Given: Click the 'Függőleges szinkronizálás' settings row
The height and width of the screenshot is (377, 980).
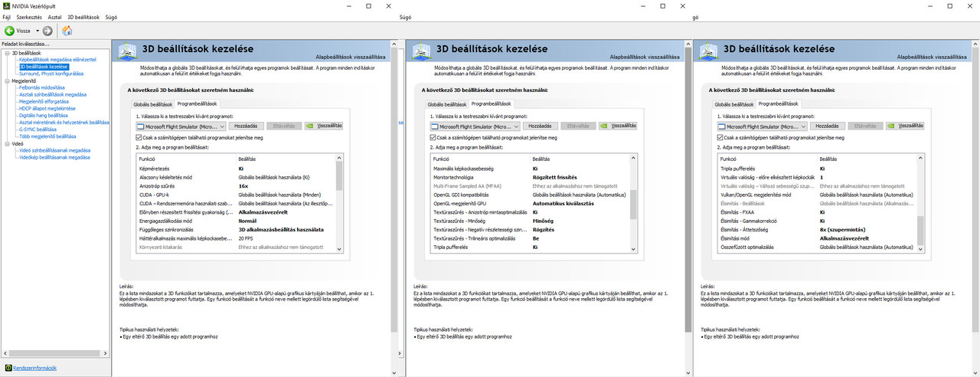Looking at the screenshot, I should pyautogui.click(x=236, y=229).
